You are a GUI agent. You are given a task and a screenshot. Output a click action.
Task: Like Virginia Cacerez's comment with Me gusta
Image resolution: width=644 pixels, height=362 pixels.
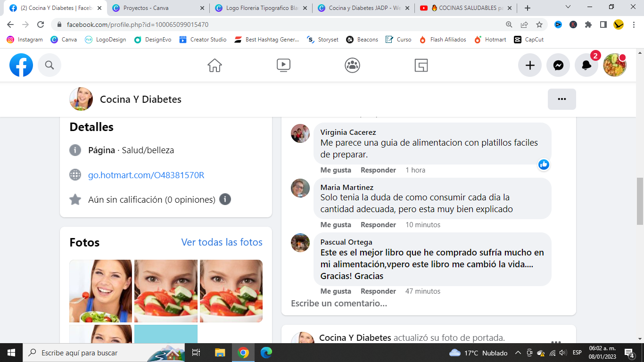(x=336, y=170)
